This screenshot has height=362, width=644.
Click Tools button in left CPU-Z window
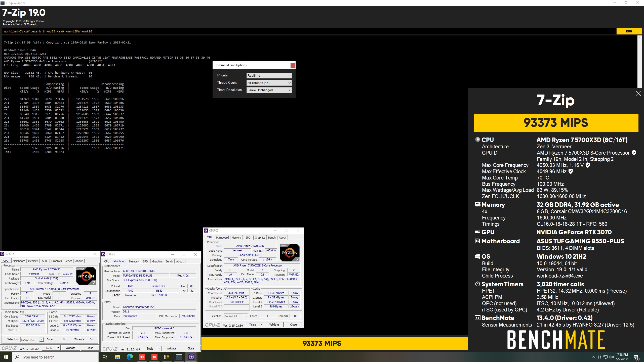[49, 348]
